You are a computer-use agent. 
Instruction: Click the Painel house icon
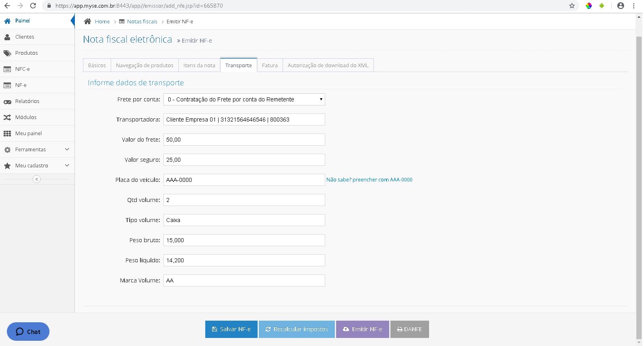(7, 21)
